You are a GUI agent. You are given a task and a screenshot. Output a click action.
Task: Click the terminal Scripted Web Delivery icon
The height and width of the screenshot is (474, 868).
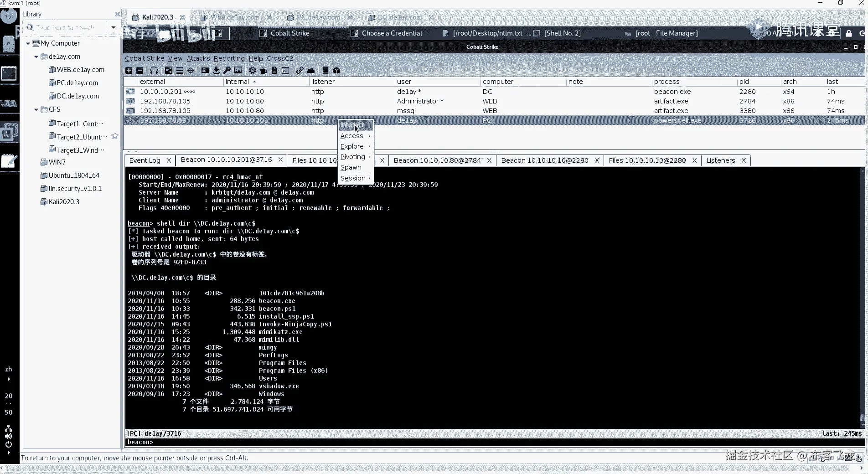(285, 70)
